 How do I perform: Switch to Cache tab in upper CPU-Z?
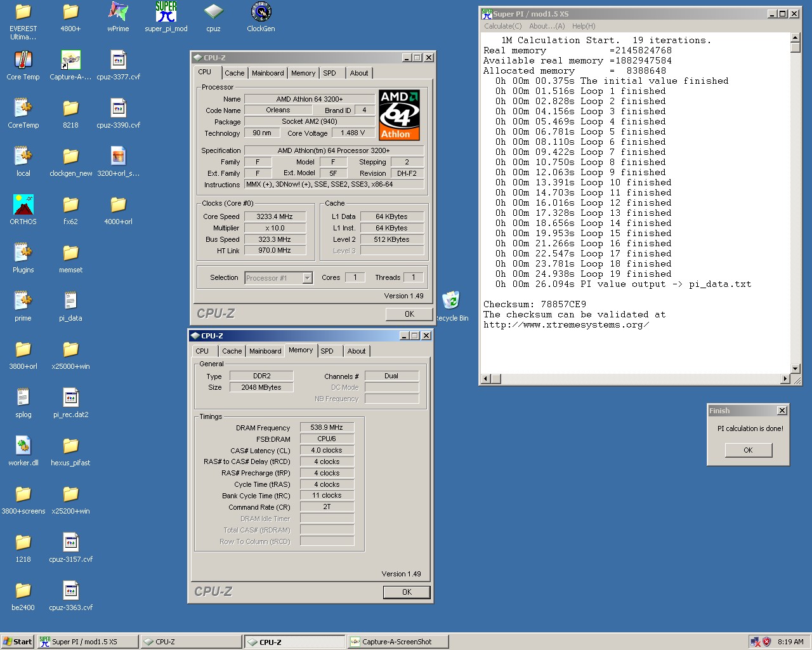[x=234, y=73]
